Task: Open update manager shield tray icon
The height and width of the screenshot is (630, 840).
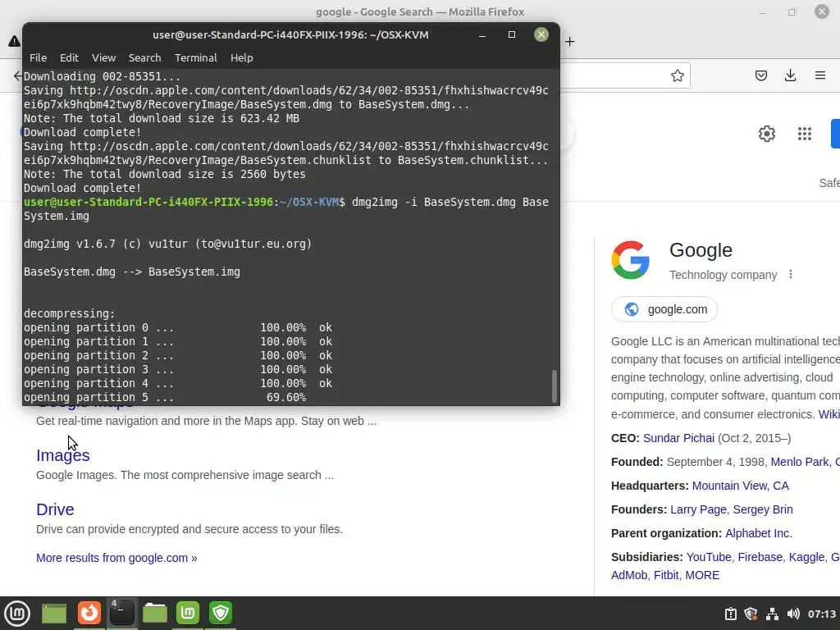Action: (751, 614)
